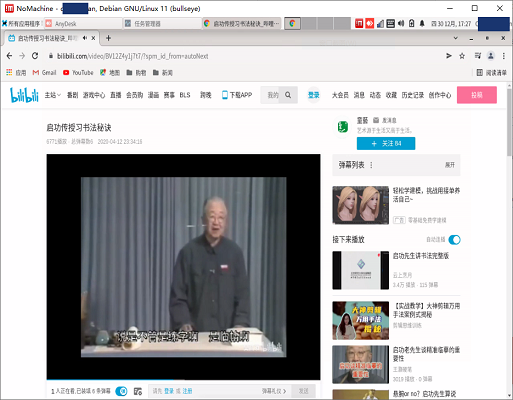513x400 pixels.
Task: Open the 大神剪辑万用手法 video thumbnail
Action: 361,320
